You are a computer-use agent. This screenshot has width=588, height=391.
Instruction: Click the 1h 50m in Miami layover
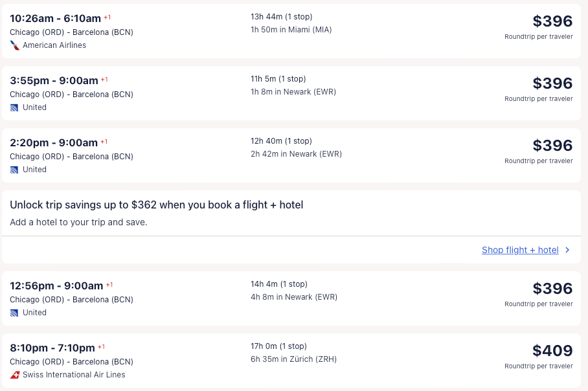tap(291, 29)
